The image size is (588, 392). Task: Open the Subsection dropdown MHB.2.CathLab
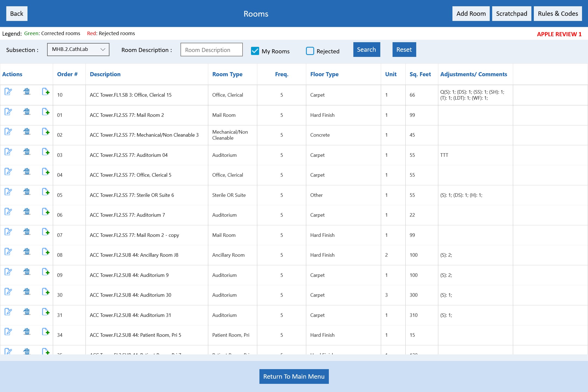pyautogui.click(x=78, y=50)
